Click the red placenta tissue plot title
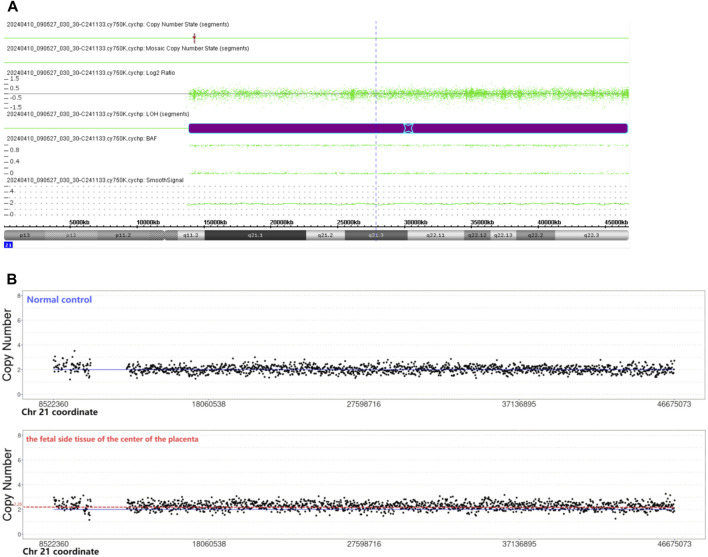The height and width of the screenshot is (557, 708). pos(112,439)
